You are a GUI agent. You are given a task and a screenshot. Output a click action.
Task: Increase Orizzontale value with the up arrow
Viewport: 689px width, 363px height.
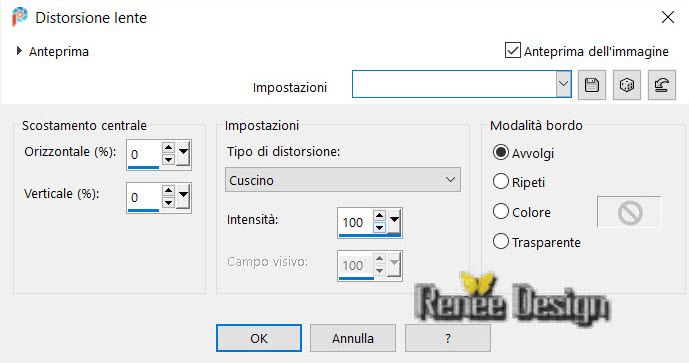[168, 148]
